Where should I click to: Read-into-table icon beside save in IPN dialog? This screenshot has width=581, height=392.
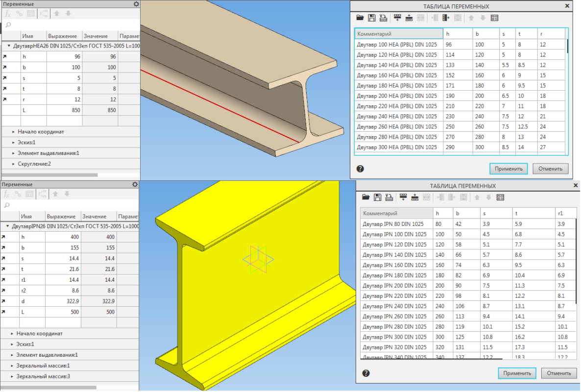click(x=389, y=197)
